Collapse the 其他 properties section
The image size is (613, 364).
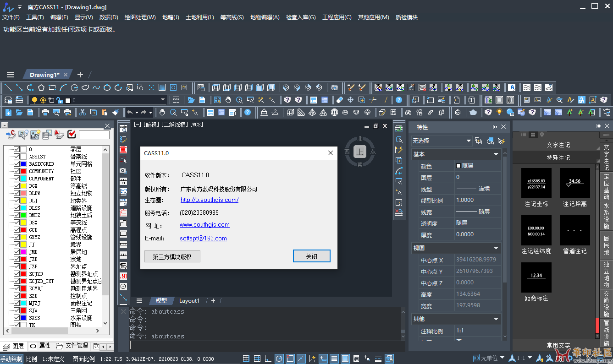coord(496,319)
